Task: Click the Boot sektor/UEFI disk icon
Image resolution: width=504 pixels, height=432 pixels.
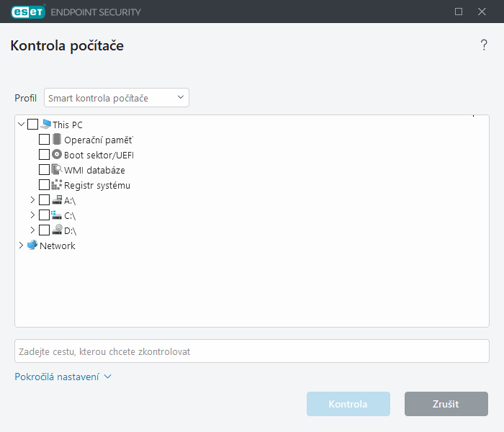Action: pos(58,155)
